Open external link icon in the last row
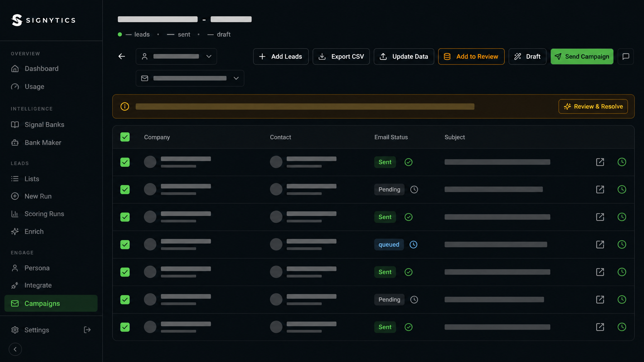Viewport: 644px width, 362px height. [600, 327]
